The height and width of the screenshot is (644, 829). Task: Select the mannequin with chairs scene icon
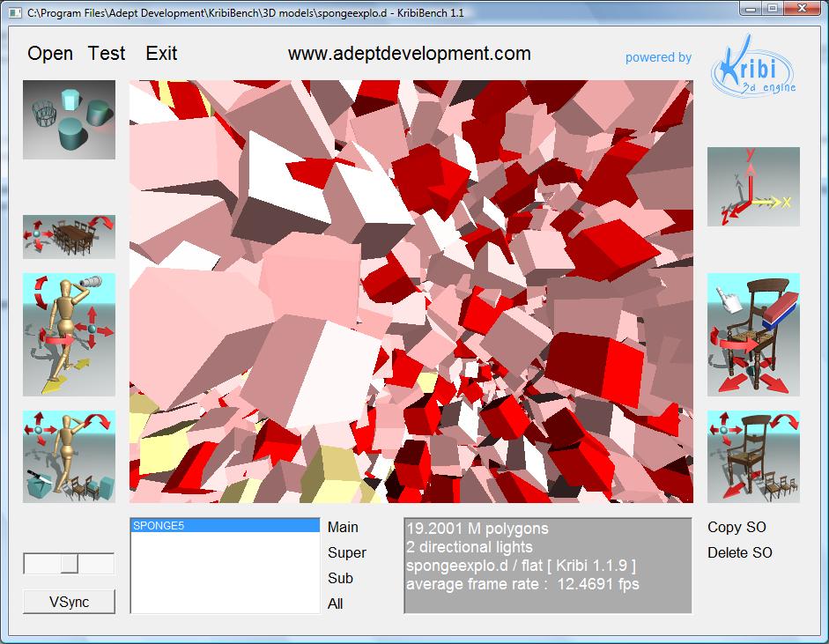point(69,456)
